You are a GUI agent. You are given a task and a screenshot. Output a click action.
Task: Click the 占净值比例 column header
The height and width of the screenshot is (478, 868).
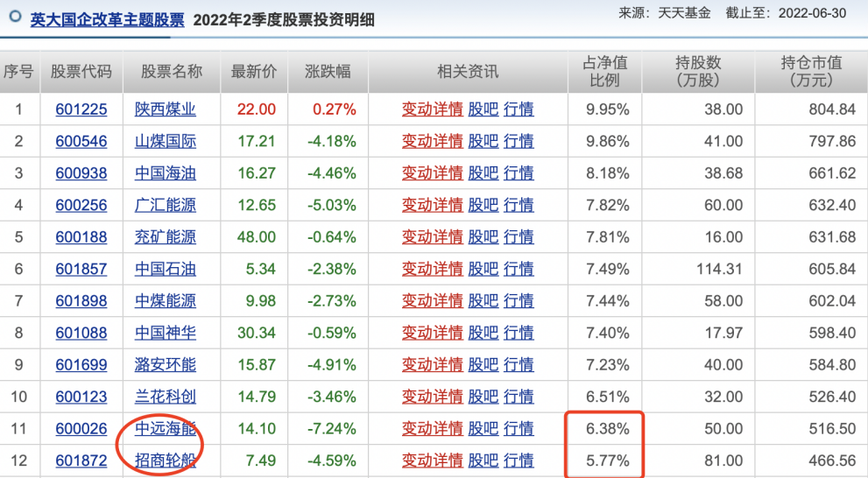[606, 71]
